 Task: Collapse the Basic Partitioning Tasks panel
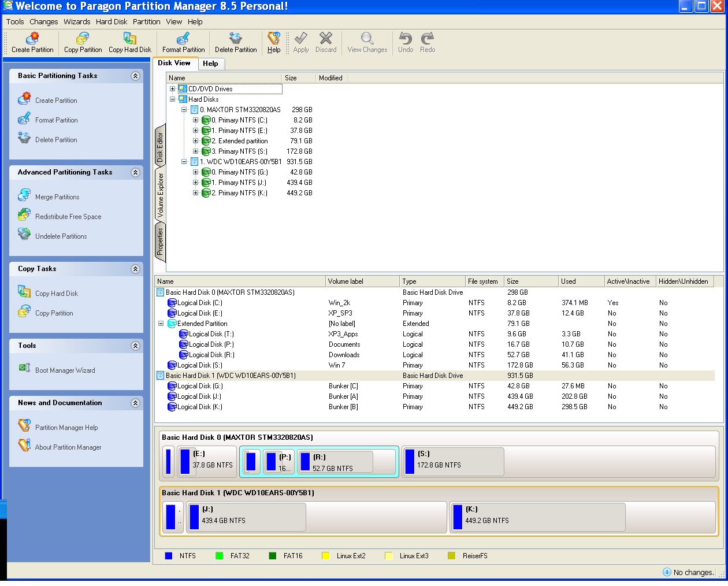coord(135,76)
